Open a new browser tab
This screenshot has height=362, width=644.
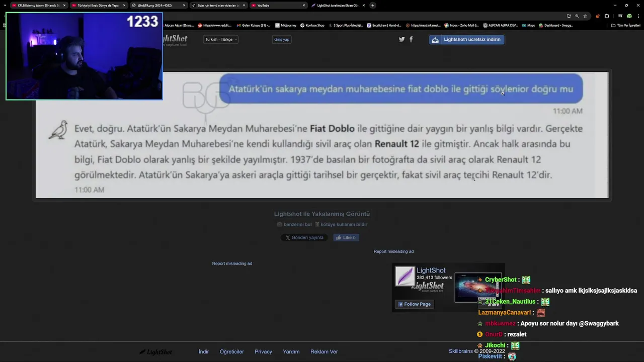click(373, 6)
